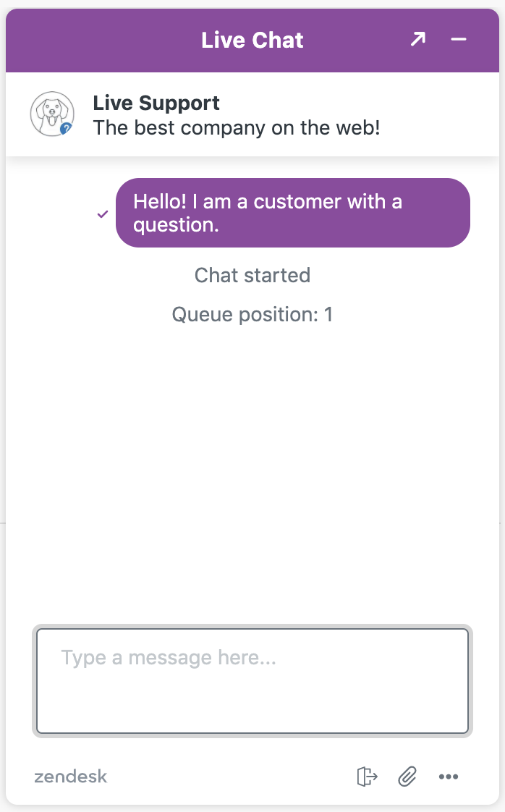Click the empty space left of the sent message bubble
This screenshot has width=505, height=812.
pyautogui.click(x=51, y=213)
